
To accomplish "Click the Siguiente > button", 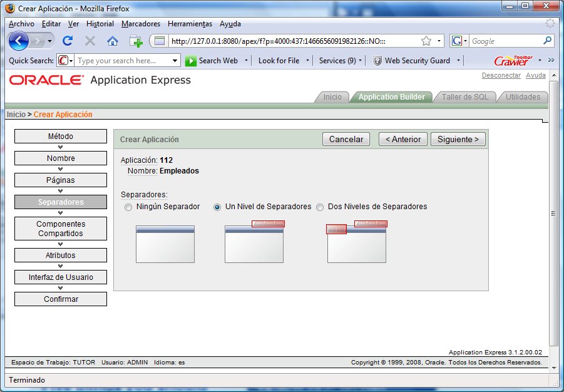I will click(458, 139).
